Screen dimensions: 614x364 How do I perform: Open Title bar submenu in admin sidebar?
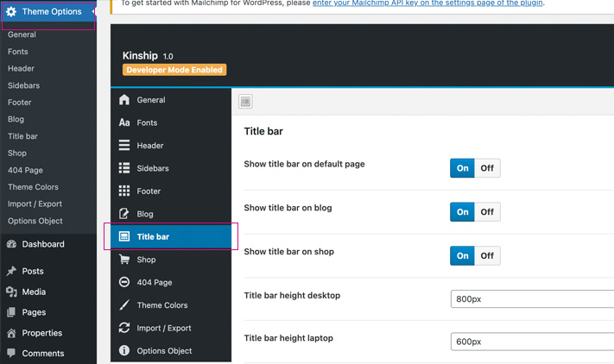tap(22, 136)
